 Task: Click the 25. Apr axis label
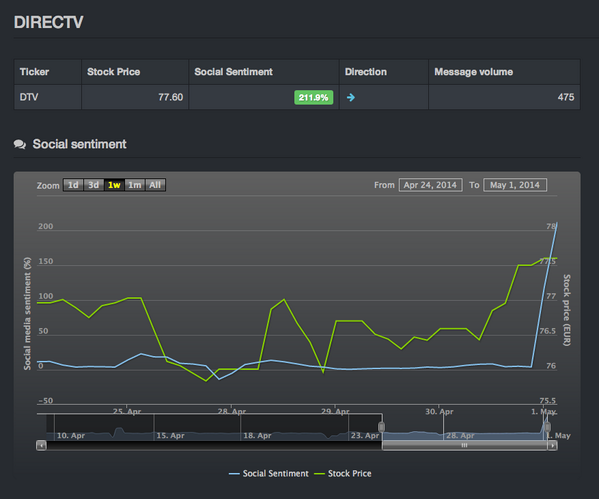tap(127, 412)
